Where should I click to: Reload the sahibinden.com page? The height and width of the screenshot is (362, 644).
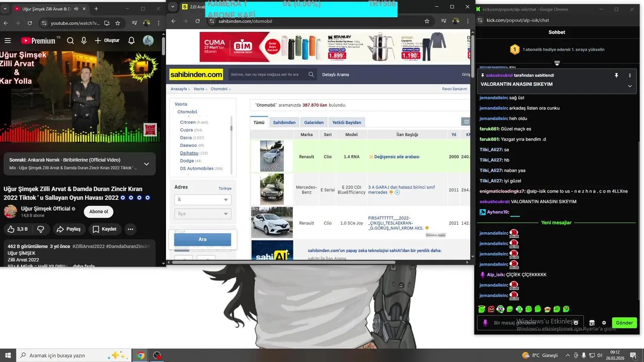[x=197, y=21]
